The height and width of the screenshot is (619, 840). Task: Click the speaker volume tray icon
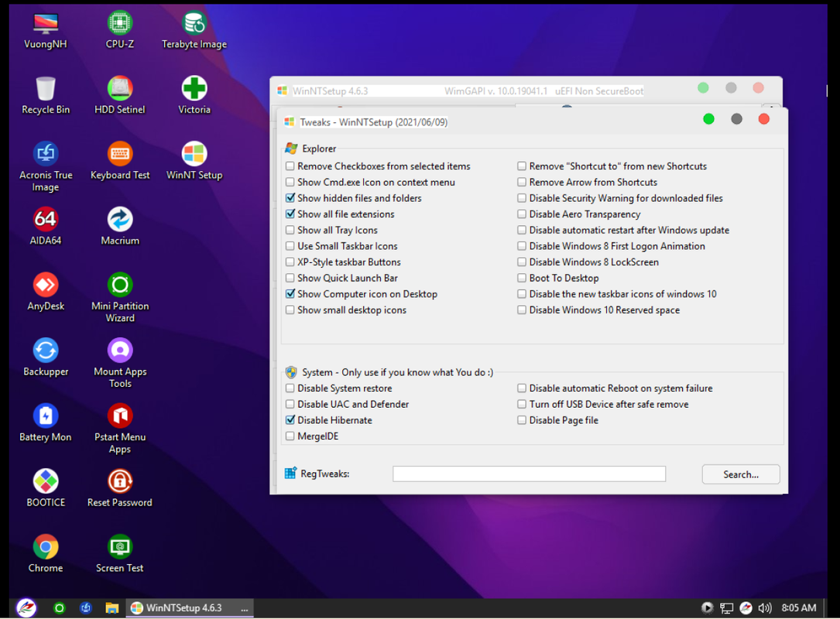click(765, 607)
